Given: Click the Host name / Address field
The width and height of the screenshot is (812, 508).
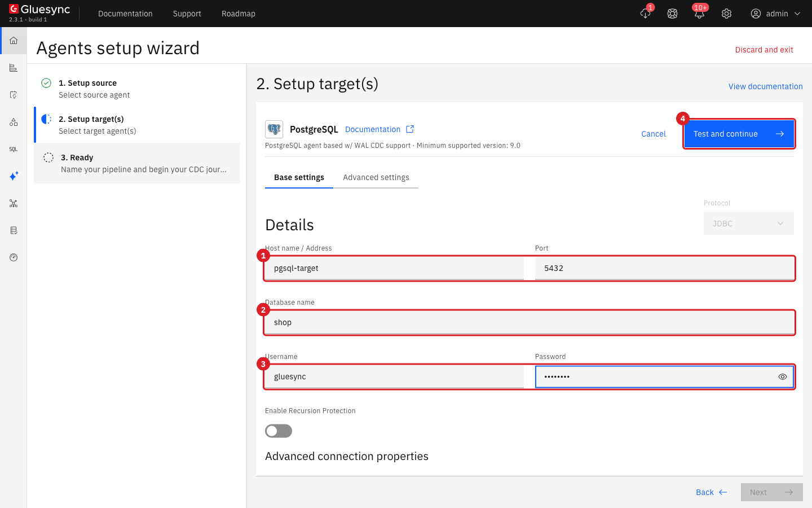Looking at the screenshot, I should click(395, 268).
